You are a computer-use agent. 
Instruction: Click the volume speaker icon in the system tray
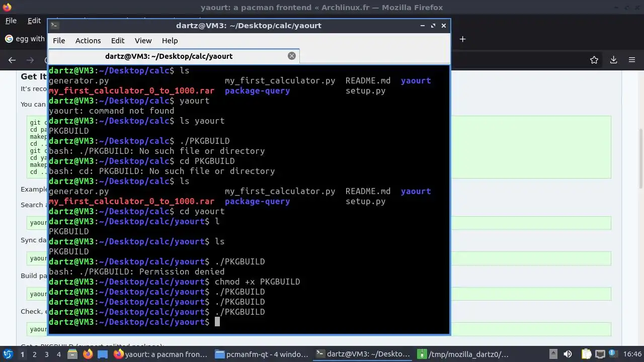(568, 354)
